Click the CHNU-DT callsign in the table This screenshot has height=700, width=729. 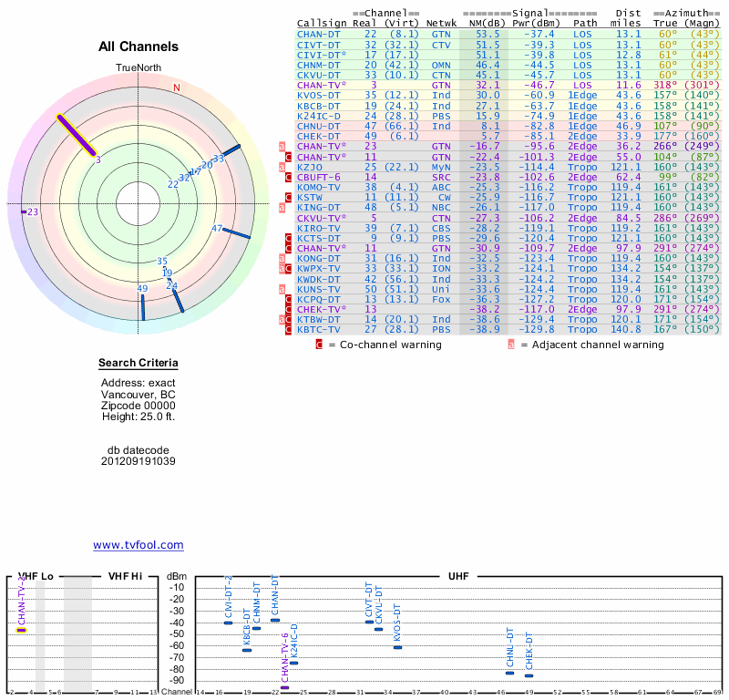[319, 126]
